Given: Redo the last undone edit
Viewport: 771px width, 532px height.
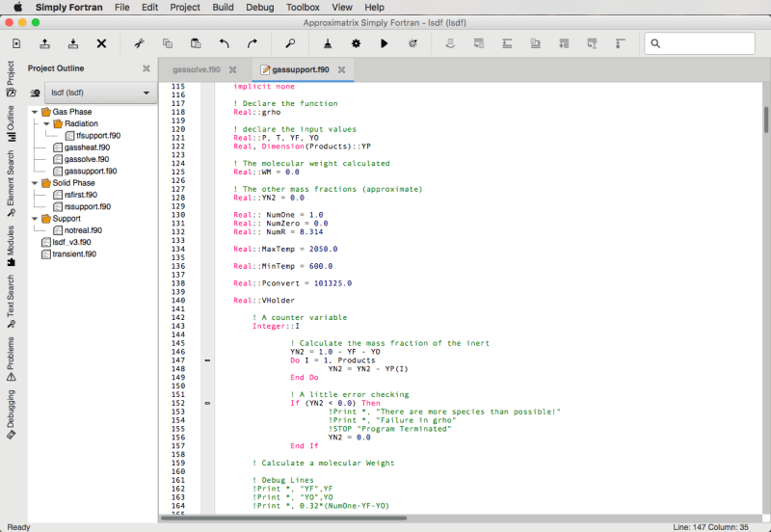Looking at the screenshot, I should pos(253,43).
